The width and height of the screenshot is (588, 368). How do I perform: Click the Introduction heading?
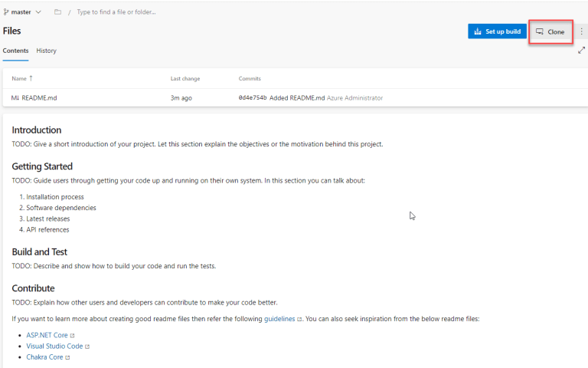[x=37, y=130]
